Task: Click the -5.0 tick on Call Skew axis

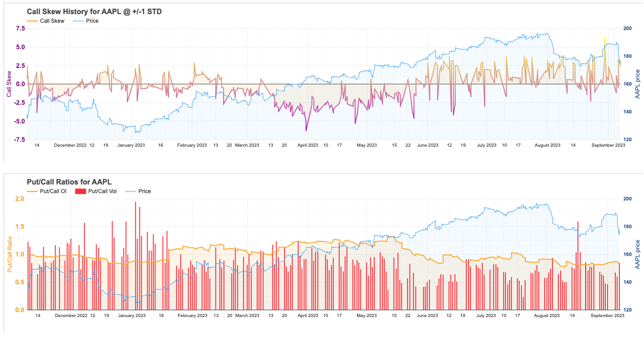Action: click(x=19, y=121)
